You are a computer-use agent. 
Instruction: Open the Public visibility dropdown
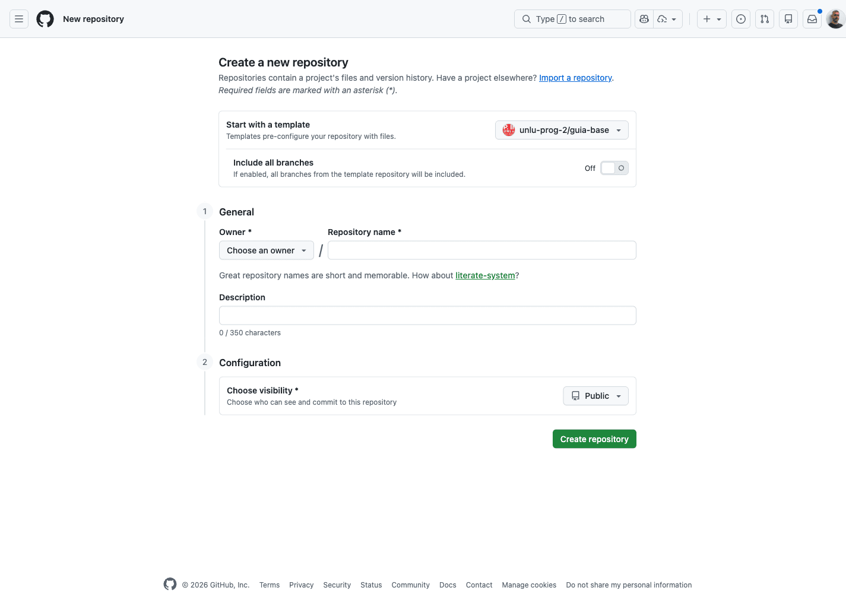595,396
